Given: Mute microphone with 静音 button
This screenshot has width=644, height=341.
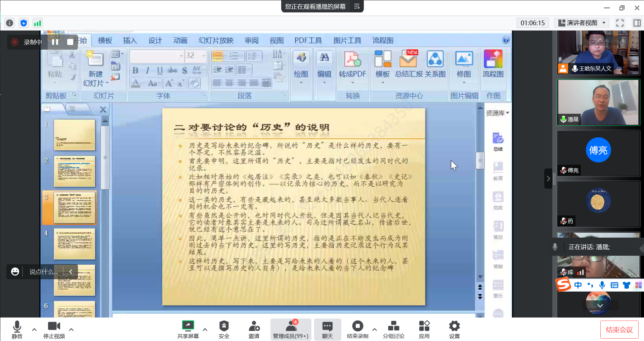Looking at the screenshot, I should click(x=17, y=329).
